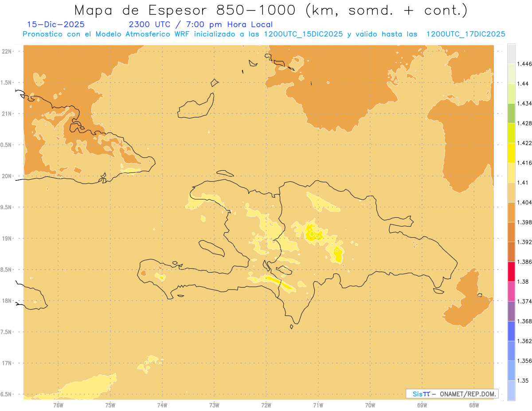Click the color scale value '1.362'
The height and width of the screenshot is (411, 532).
(x=524, y=341)
